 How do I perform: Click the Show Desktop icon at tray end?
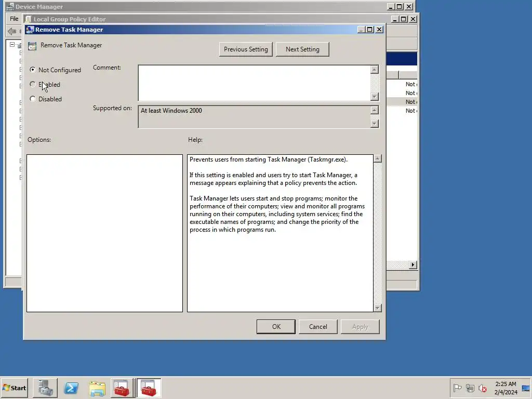pos(526,388)
